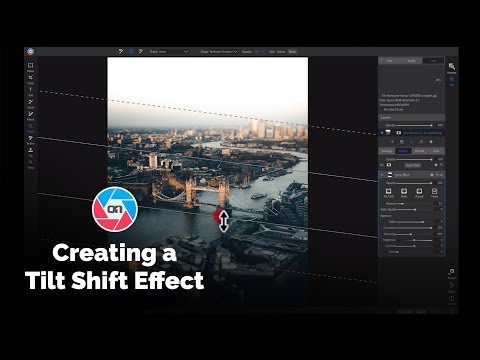Duplicate the layer using the copy icon

pyautogui.click(x=402, y=142)
